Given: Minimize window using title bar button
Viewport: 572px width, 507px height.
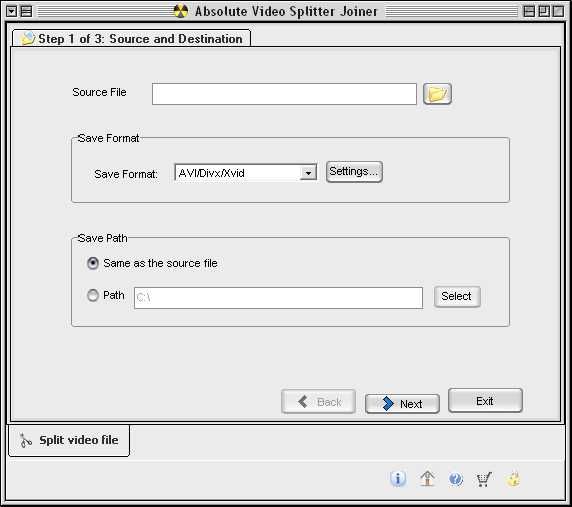Looking at the screenshot, I should [x=529, y=11].
